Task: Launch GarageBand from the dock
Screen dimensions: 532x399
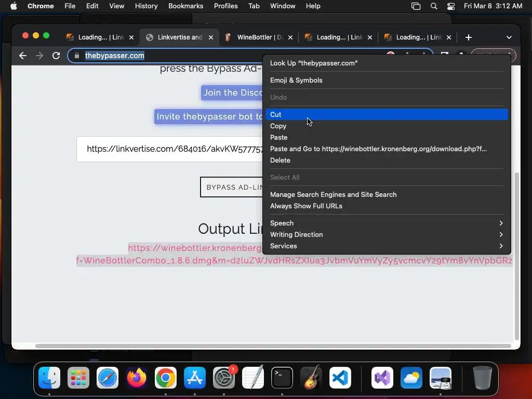Action: click(x=311, y=378)
